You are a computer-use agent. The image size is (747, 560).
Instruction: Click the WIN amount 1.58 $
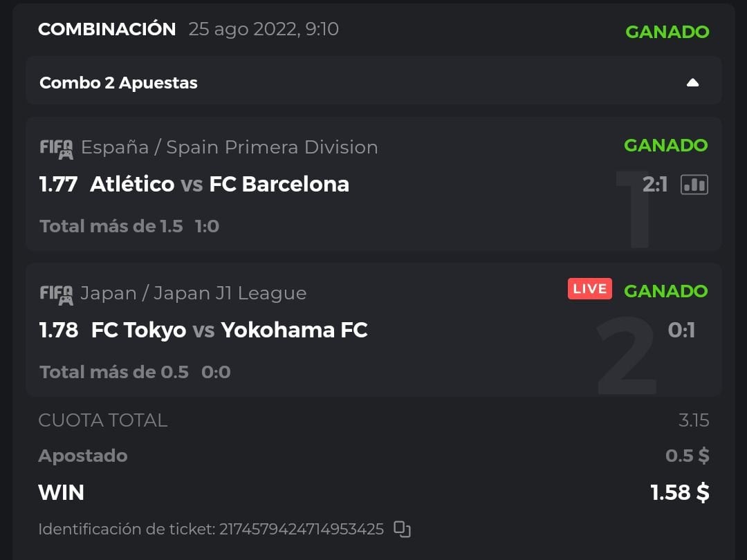click(x=679, y=492)
